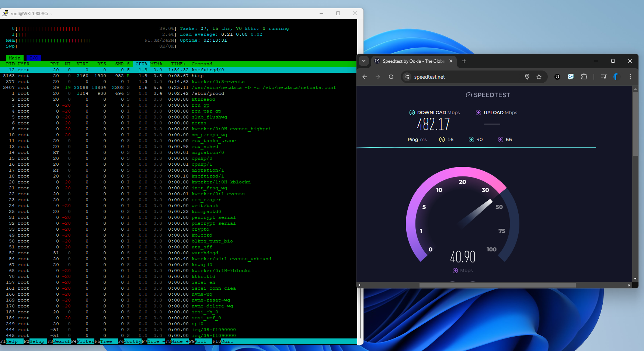Image resolution: width=644 pixels, height=351 pixels.
Task: Select the /sbin/procd process row
Action: coord(178,93)
